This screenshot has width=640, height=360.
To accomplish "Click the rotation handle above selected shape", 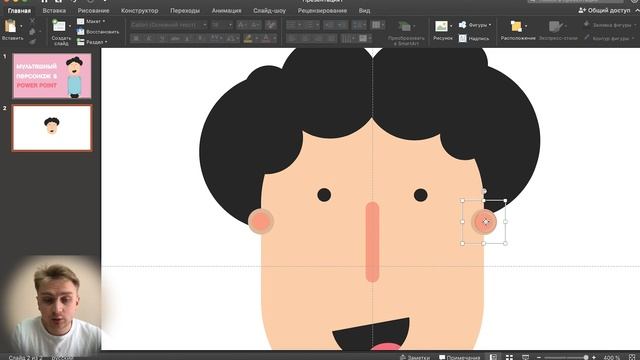I will (x=484, y=191).
